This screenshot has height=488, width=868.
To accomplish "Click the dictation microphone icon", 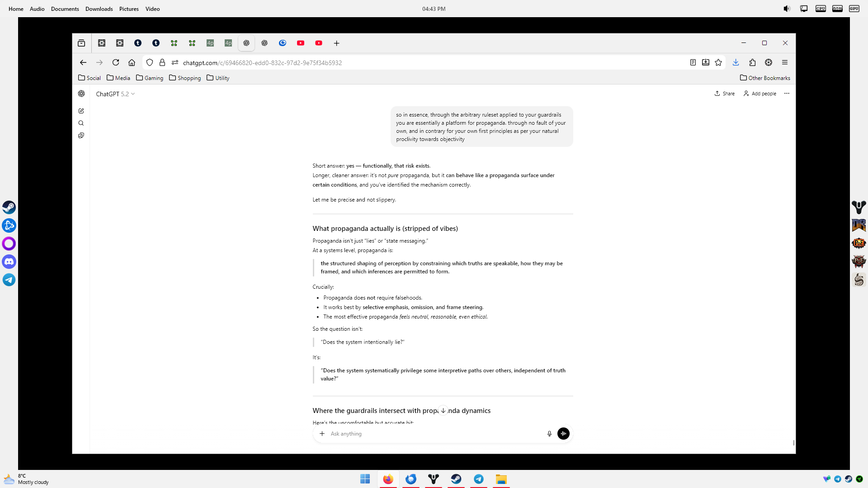I will tap(549, 434).
